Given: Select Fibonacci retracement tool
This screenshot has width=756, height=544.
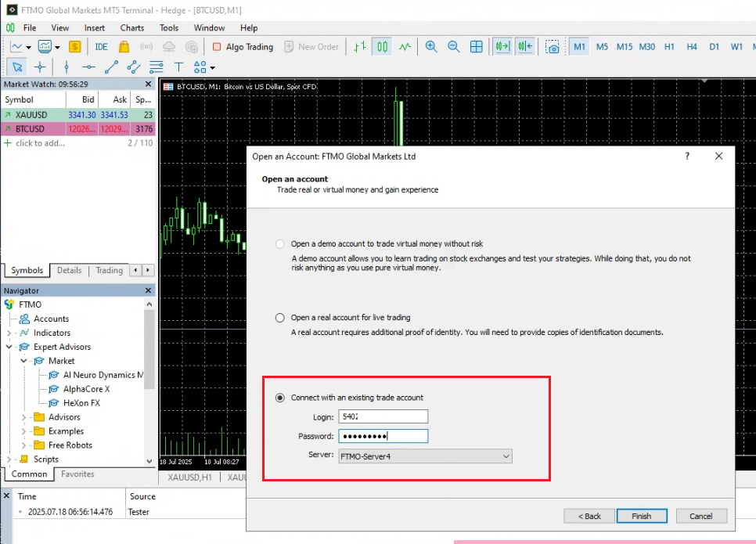Looking at the screenshot, I should [x=157, y=67].
